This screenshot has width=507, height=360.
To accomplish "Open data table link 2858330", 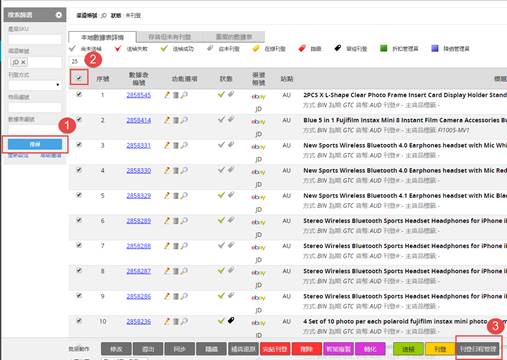I will point(139,170).
